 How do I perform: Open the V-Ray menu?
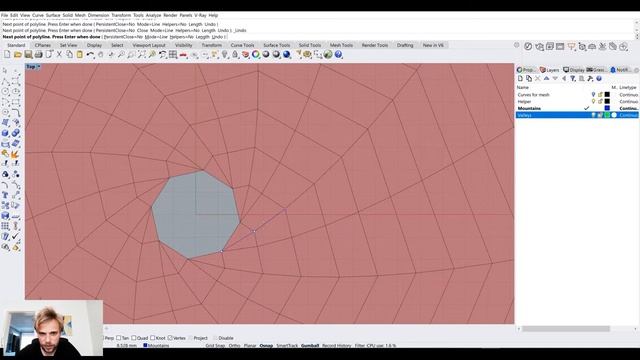(200, 15)
